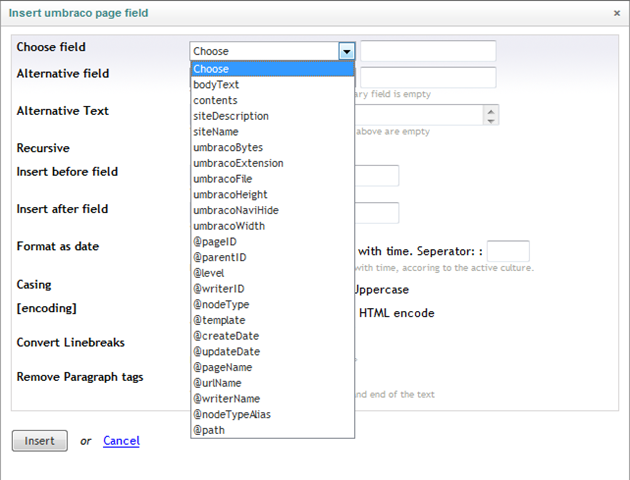
Task: Open the Choose field dropdown arrow
Action: tap(347, 51)
